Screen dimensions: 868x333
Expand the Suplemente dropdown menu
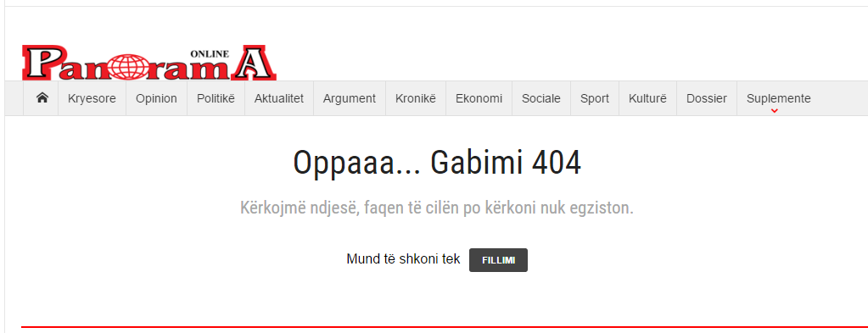[x=778, y=98]
